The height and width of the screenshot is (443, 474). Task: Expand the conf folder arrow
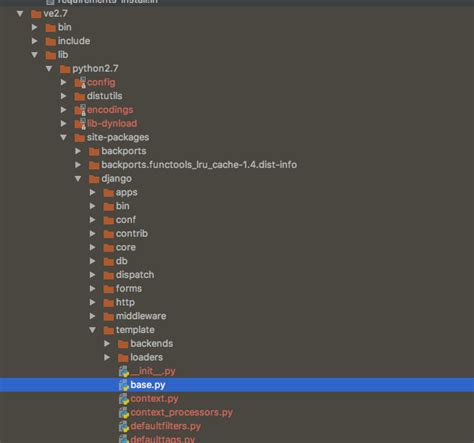pos(93,220)
